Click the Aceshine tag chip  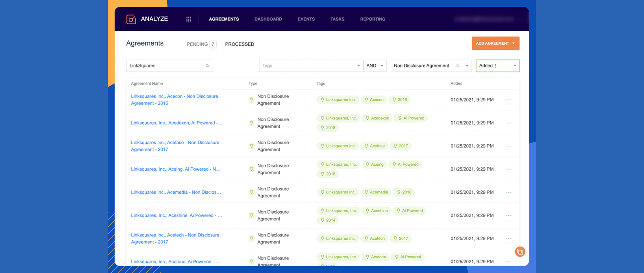coord(376,211)
